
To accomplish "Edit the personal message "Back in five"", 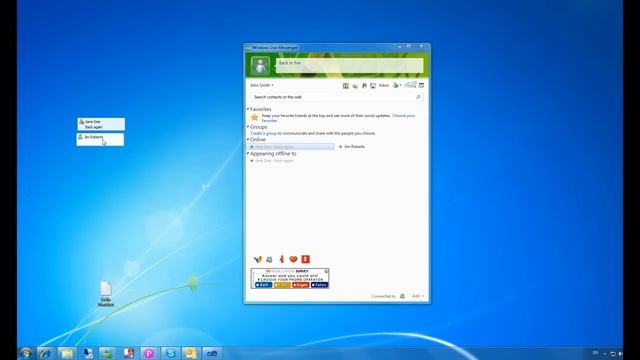I will pyautogui.click(x=349, y=65).
